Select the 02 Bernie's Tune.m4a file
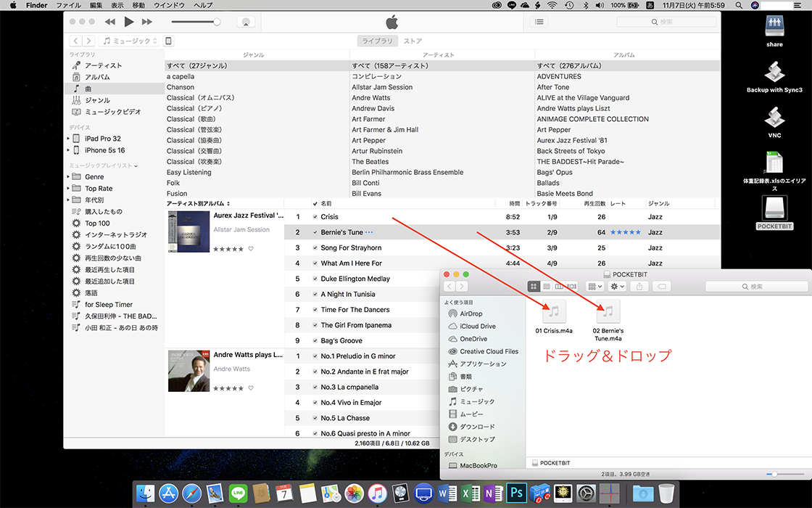Viewport: 812px width, 508px height. coord(608,320)
